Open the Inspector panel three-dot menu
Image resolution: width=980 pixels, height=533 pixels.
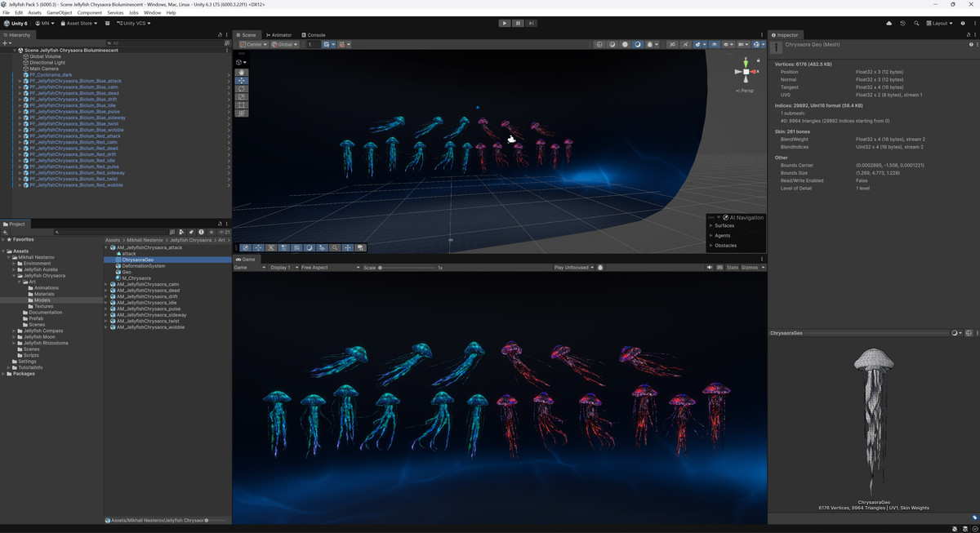click(975, 35)
